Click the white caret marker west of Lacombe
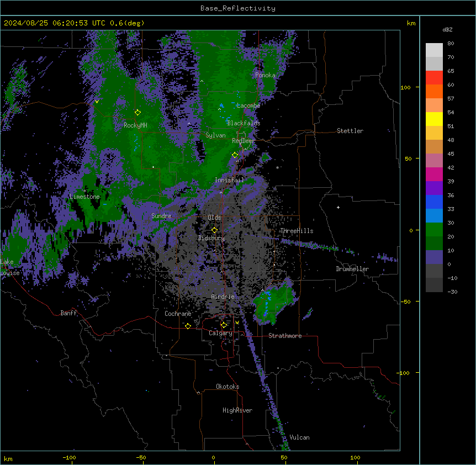The height and width of the screenshot is (465, 476). click(x=219, y=109)
